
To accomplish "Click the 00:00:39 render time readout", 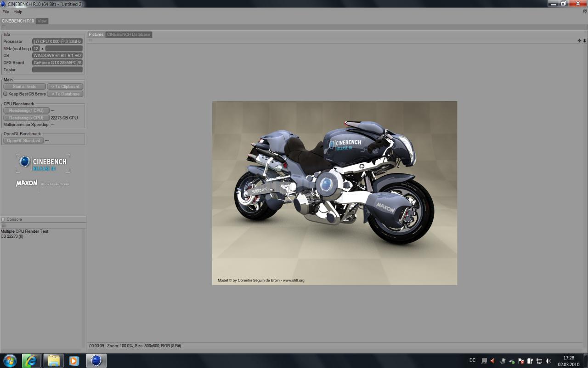I will [x=97, y=346].
